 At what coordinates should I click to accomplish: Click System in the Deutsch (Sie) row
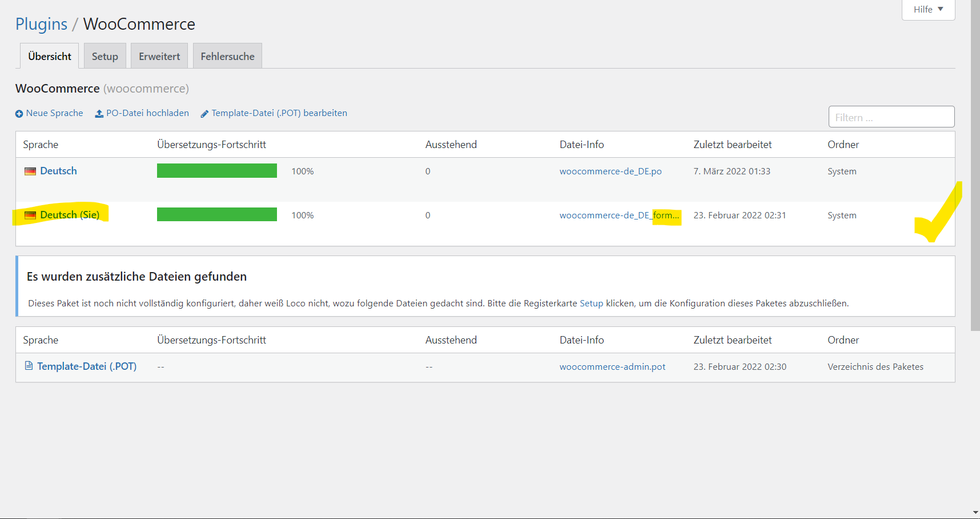pyautogui.click(x=842, y=215)
